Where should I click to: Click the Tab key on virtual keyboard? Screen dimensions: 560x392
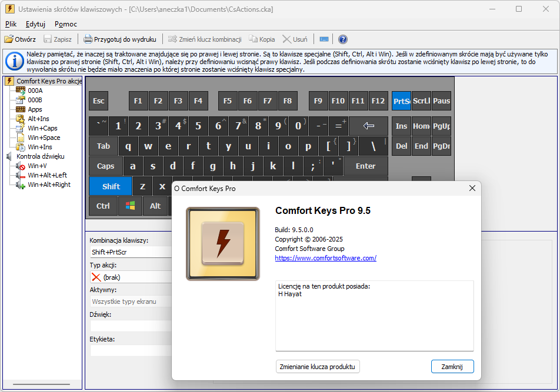click(x=103, y=146)
